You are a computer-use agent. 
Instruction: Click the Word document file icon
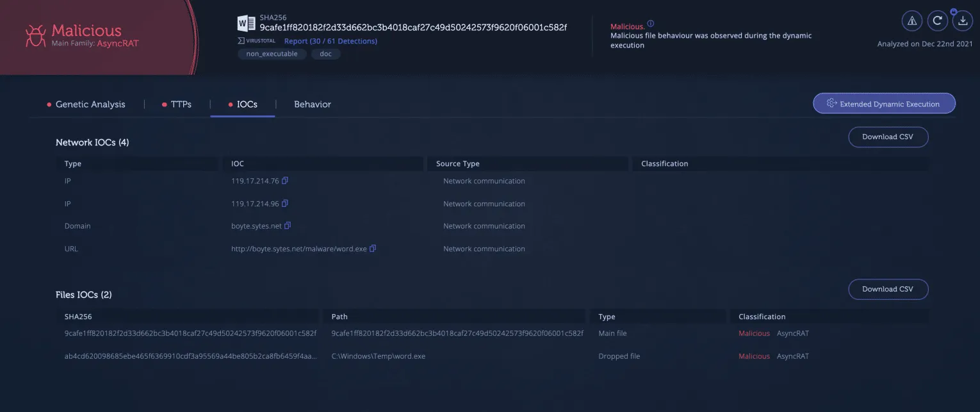pos(246,24)
